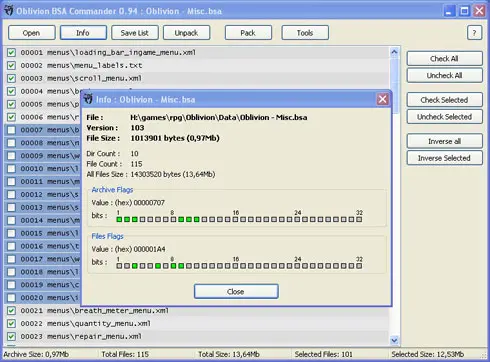Select row menus\scroll_menu.xml
Viewport: 490px width, 362px height.
(197, 78)
